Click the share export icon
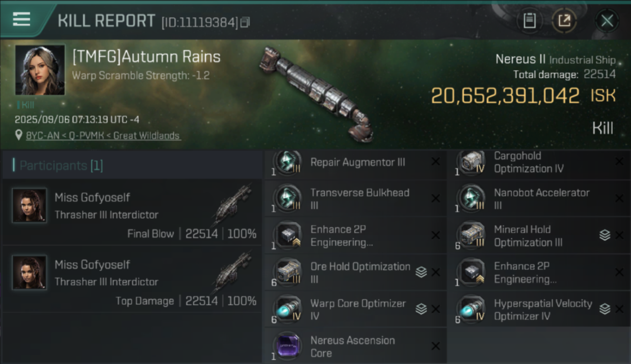 (x=564, y=21)
